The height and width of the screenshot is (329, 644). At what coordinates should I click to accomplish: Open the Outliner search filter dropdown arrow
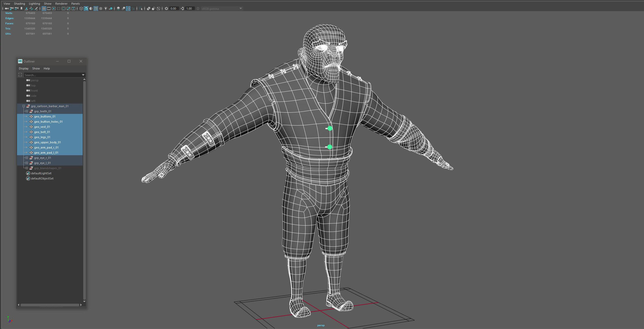click(83, 75)
